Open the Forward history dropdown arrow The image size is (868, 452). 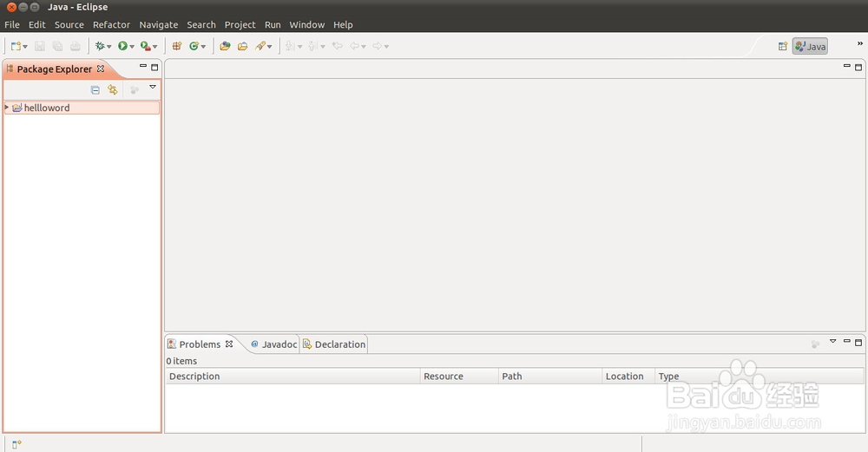coord(386,47)
